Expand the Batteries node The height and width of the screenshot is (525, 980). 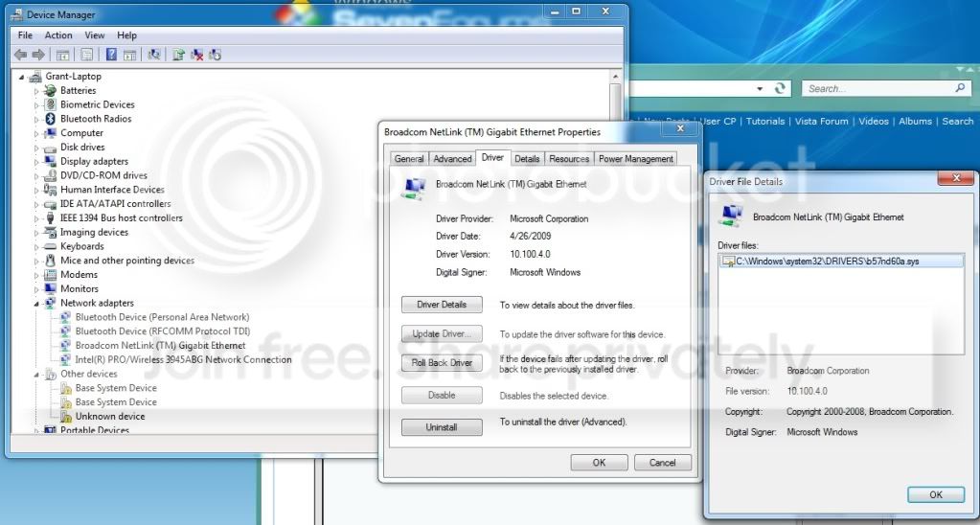(36, 91)
